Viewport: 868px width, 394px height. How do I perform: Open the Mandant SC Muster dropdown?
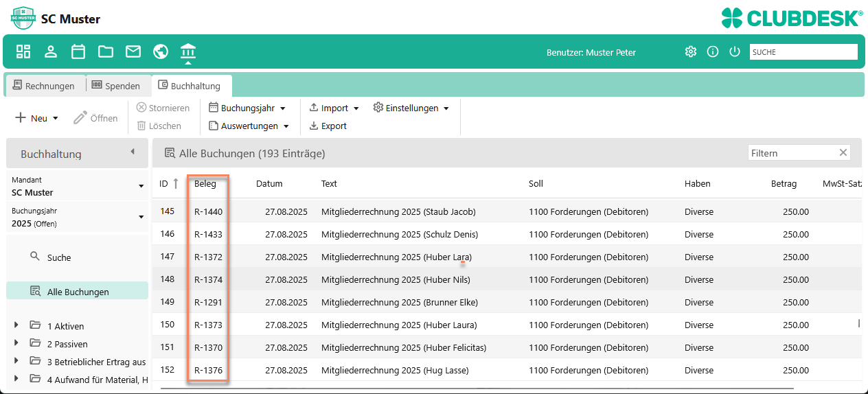click(78, 186)
